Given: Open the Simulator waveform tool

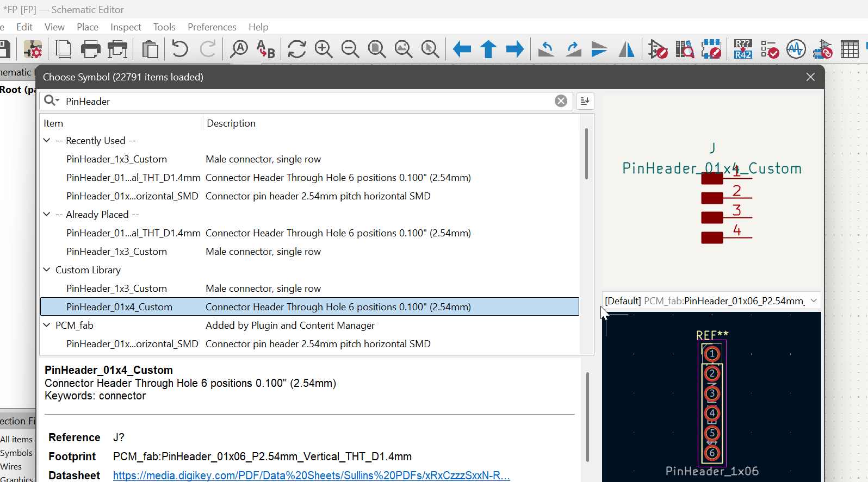Looking at the screenshot, I should [796, 49].
